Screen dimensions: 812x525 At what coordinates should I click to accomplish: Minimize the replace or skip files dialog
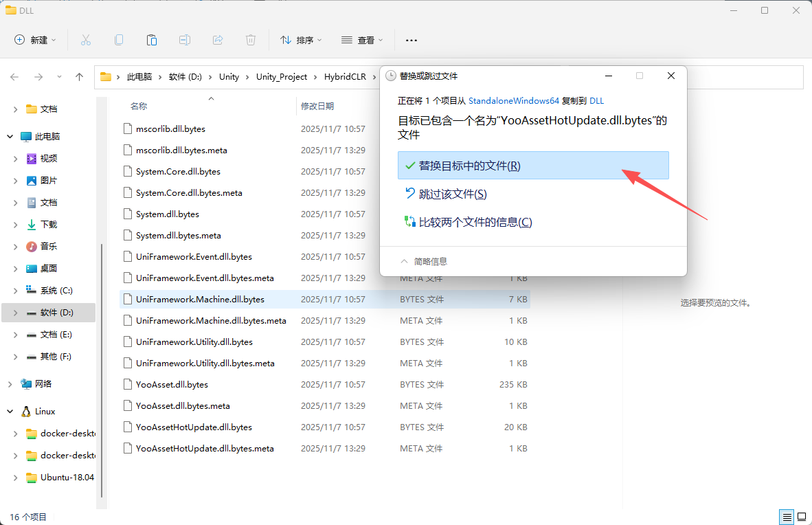[609, 76]
